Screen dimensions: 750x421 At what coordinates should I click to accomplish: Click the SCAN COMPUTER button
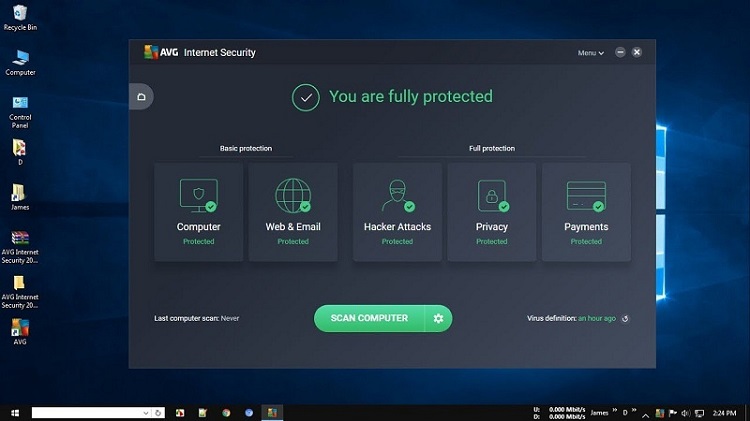pyautogui.click(x=369, y=318)
